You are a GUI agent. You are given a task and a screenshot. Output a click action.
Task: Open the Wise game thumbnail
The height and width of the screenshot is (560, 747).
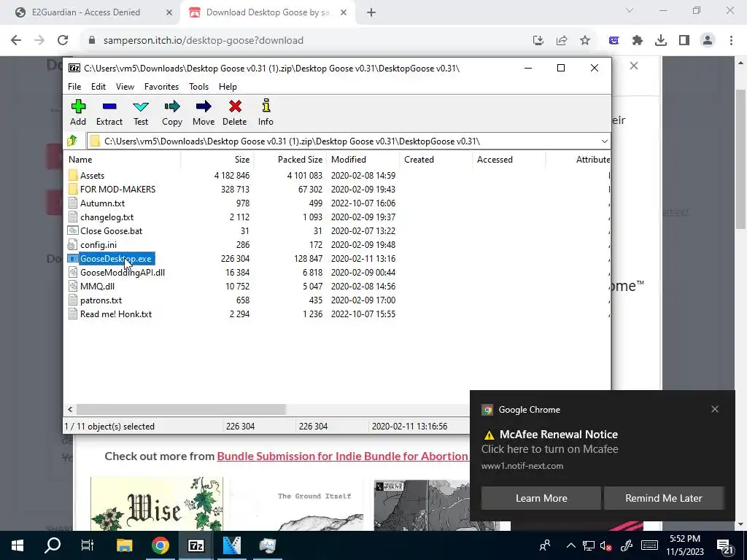tap(157, 504)
